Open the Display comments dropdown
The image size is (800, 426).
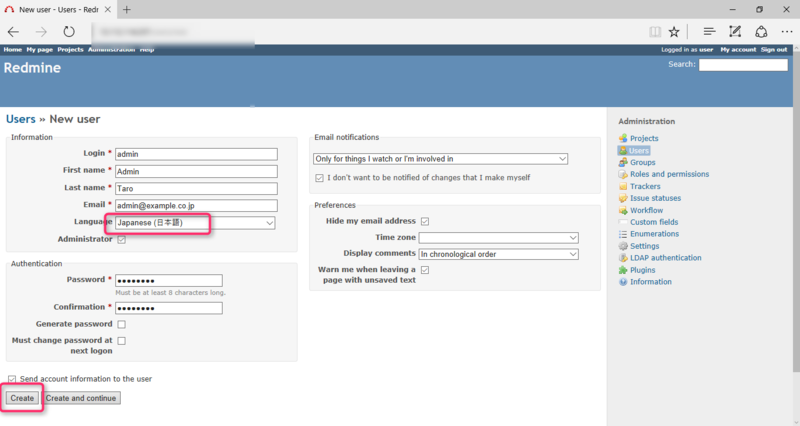tap(498, 254)
